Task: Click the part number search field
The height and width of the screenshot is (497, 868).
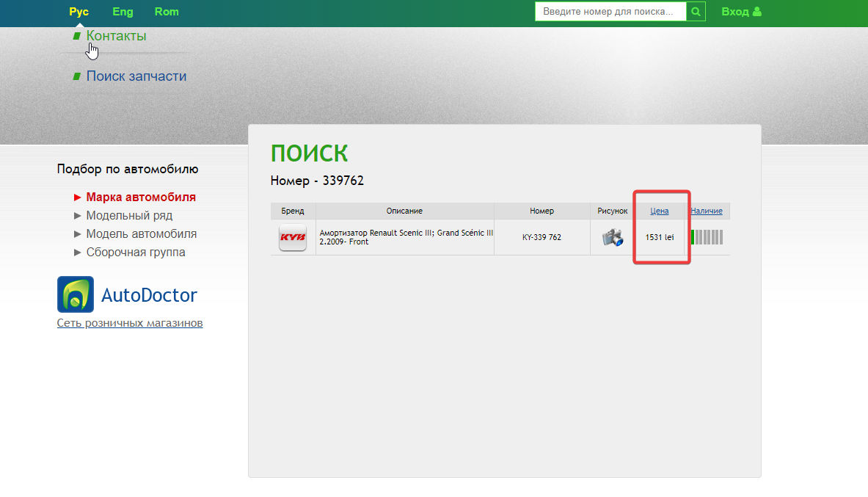Action: 610,12
